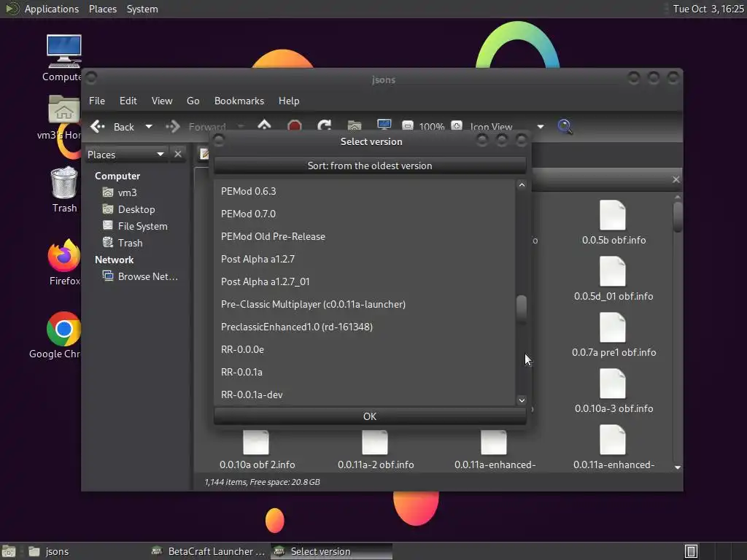Image resolution: width=747 pixels, height=560 pixels.
Task: Open Trash in the Places sidebar
Action: [123, 243]
